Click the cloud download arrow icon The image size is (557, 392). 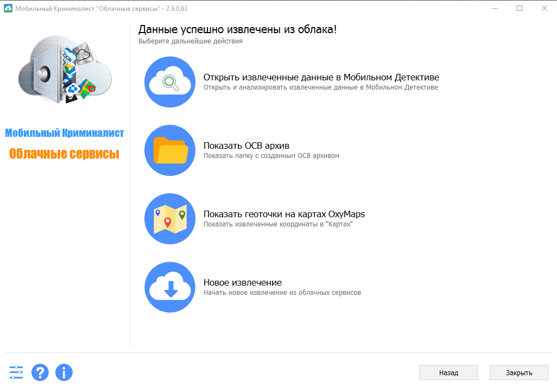coord(170,287)
